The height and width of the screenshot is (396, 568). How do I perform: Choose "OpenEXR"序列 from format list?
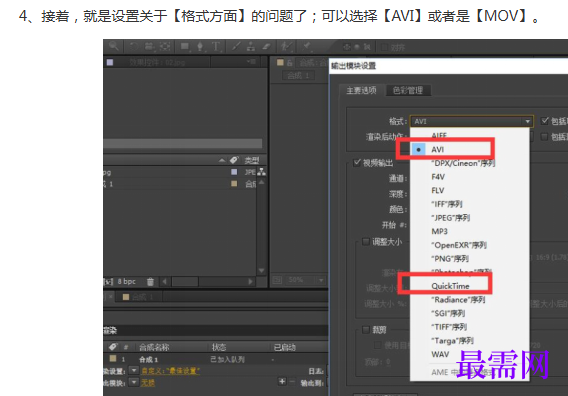459,245
